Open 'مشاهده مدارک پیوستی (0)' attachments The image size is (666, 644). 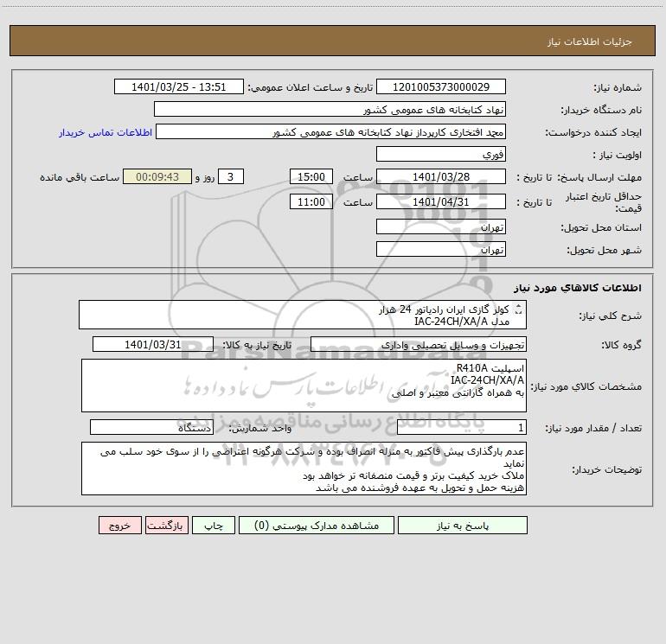tap(317, 526)
